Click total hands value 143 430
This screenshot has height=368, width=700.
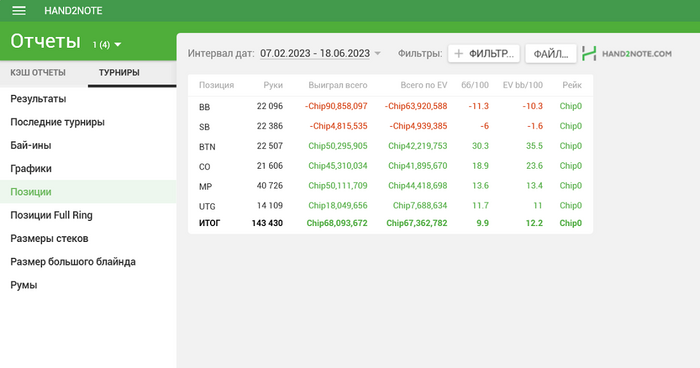click(267, 223)
